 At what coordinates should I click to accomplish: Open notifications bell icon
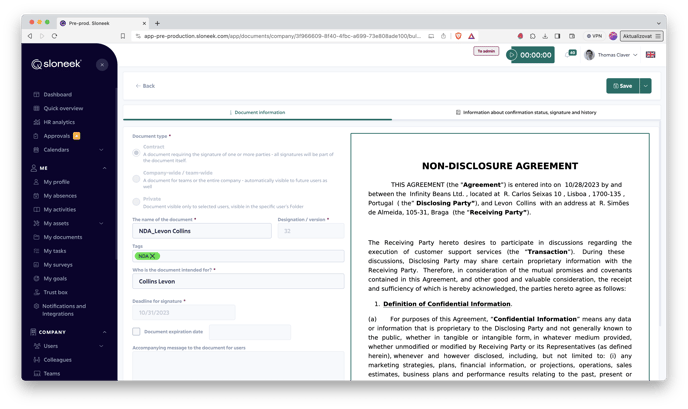point(569,54)
